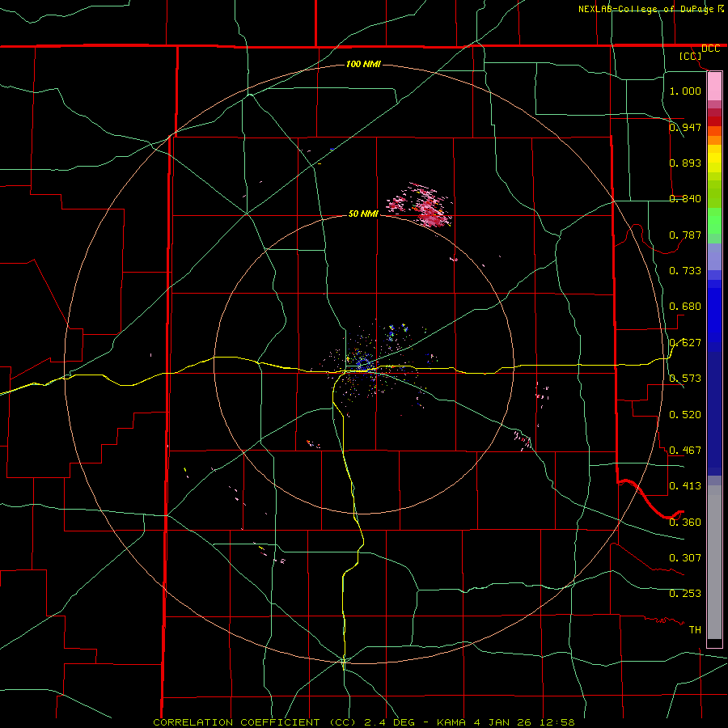Screen dimensions: 728x728
Task: Click the 2.4 DEG elevation angle text
Action: coord(391,722)
